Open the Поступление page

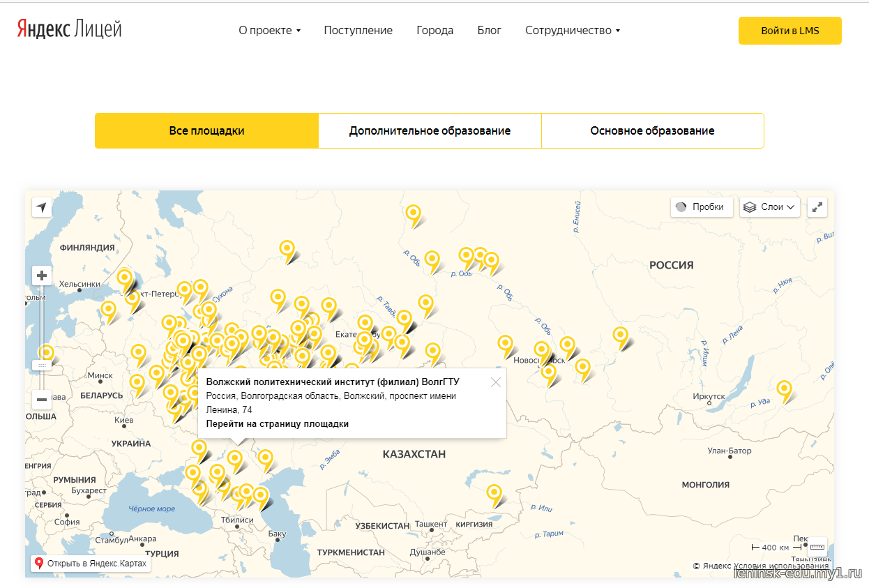click(x=358, y=31)
